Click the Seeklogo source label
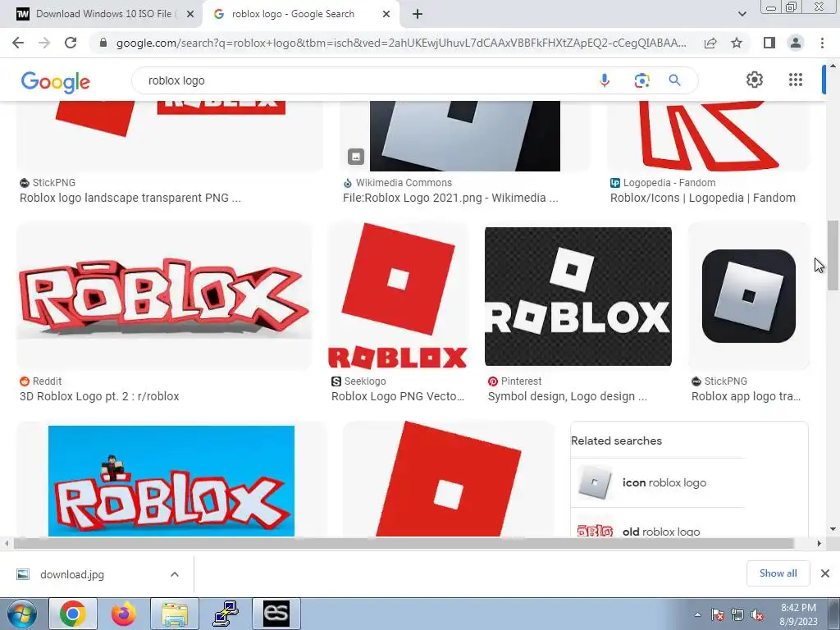Viewport: 840px width, 630px height. coord(365,381)
